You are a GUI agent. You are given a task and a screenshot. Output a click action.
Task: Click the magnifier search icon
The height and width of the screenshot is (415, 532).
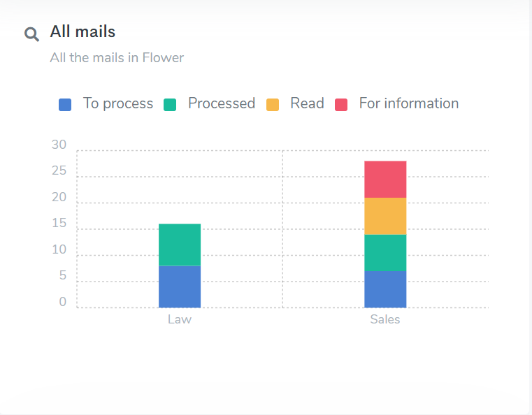coord(31,34)
